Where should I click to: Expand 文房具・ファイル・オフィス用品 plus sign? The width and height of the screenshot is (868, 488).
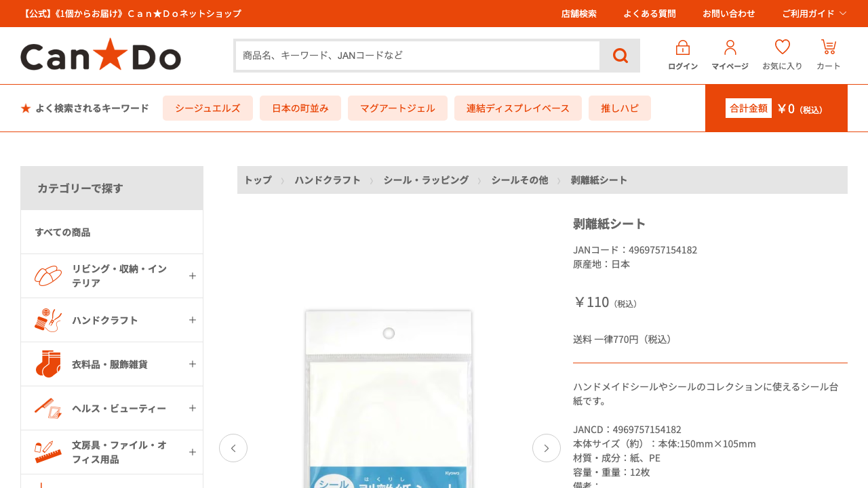(x=193, y=452)
